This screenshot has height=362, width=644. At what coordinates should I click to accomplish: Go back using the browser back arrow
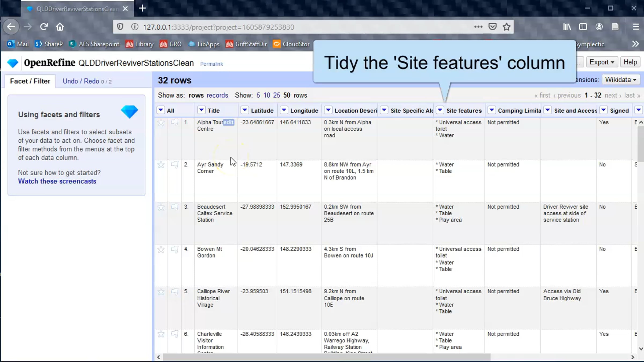pyautogui.click(x=11, y=27)
